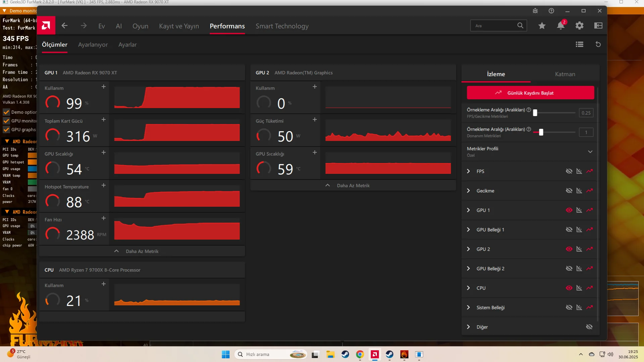This screenshot has height=362, width=644.
Task: Add Fan Hızı metric with plus
Action: point(104,218)
